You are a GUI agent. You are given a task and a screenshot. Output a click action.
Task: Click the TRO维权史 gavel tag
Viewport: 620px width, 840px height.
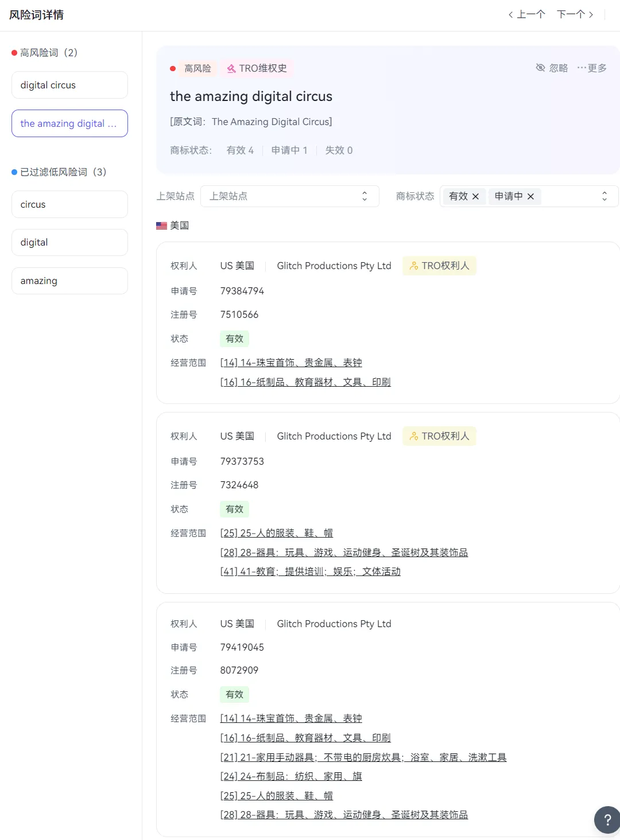point(257,68)
